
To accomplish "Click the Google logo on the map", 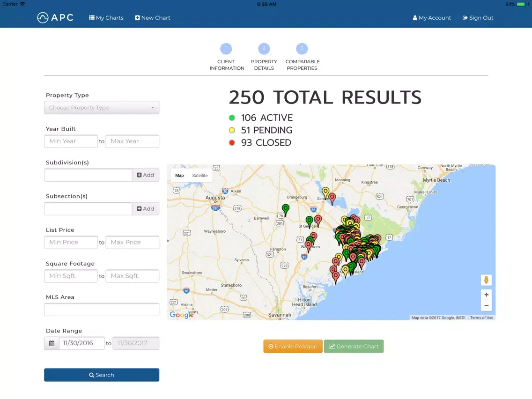I will click(x=182, y=315).
